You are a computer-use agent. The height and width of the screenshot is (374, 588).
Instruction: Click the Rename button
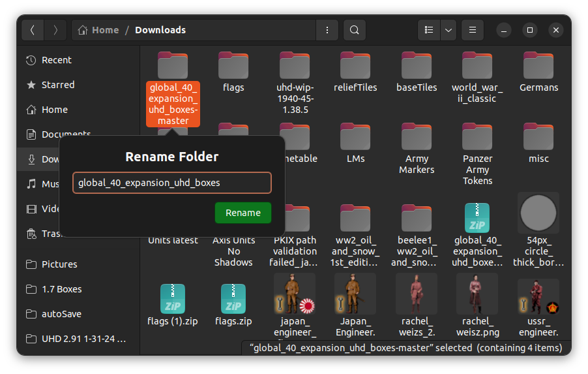point(243,213)
